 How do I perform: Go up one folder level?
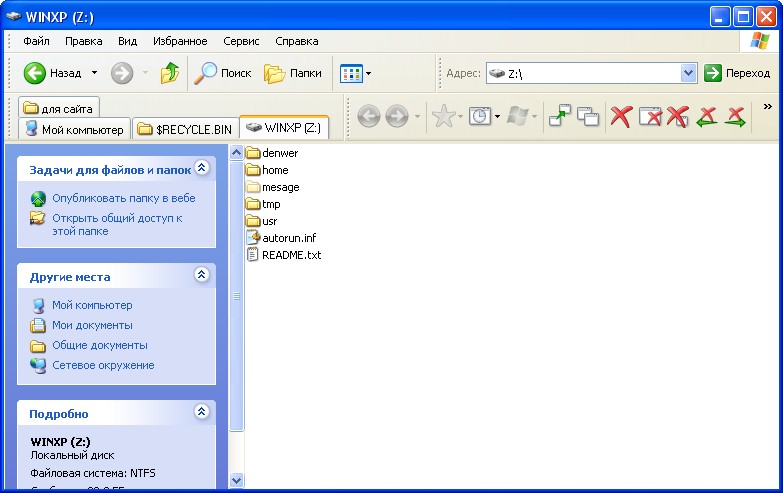170,73
